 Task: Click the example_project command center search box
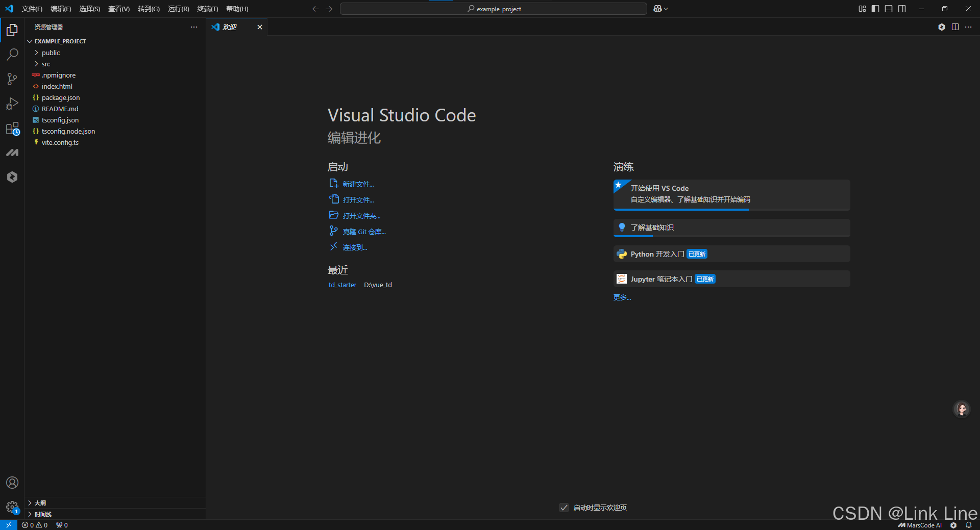click(494, 9)
